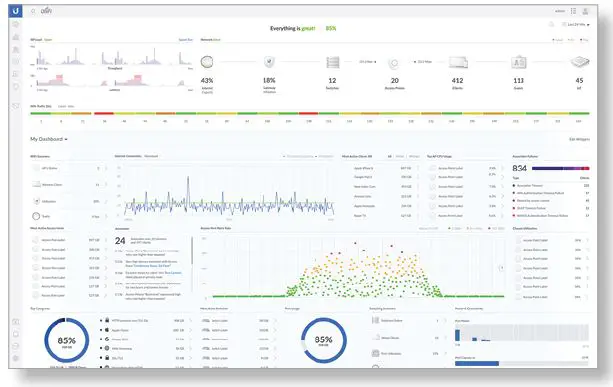Image resolution: width=613 pixels, height=387 pixels.
Task: Open the Last 24 Hrs time range dropdown
Action: point(576,25)
